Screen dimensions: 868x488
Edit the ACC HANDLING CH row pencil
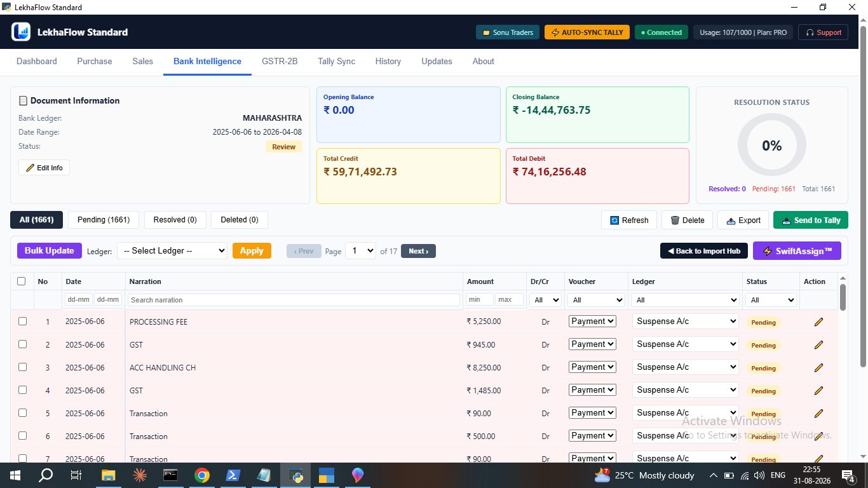click(x=818, y=368)
